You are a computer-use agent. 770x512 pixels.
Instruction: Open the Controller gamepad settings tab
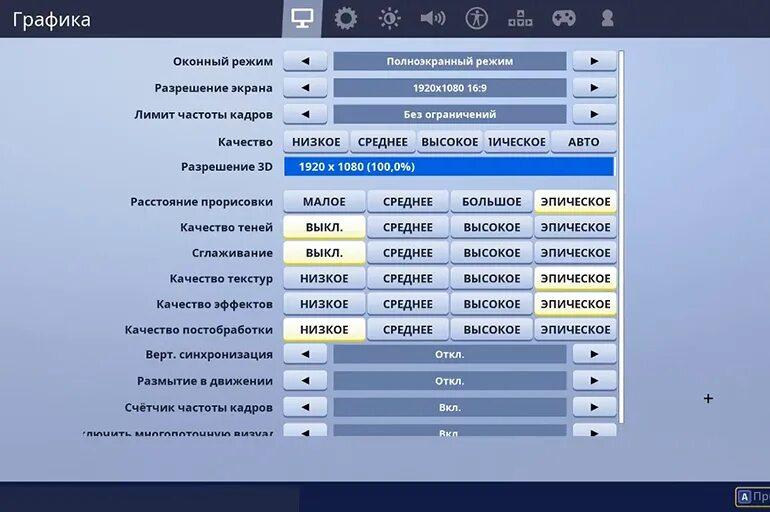[564, 19]
